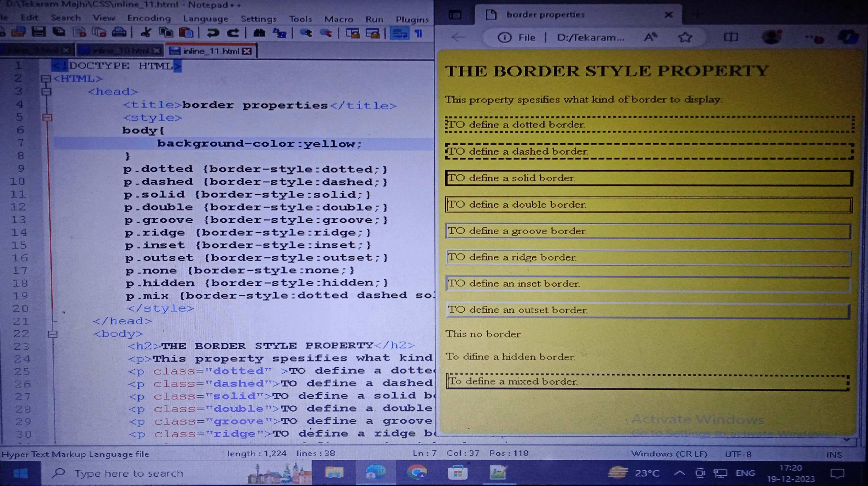Collapse the style block fold marker
The width and height of the screenshot is (868, 486).
(47, 118)
